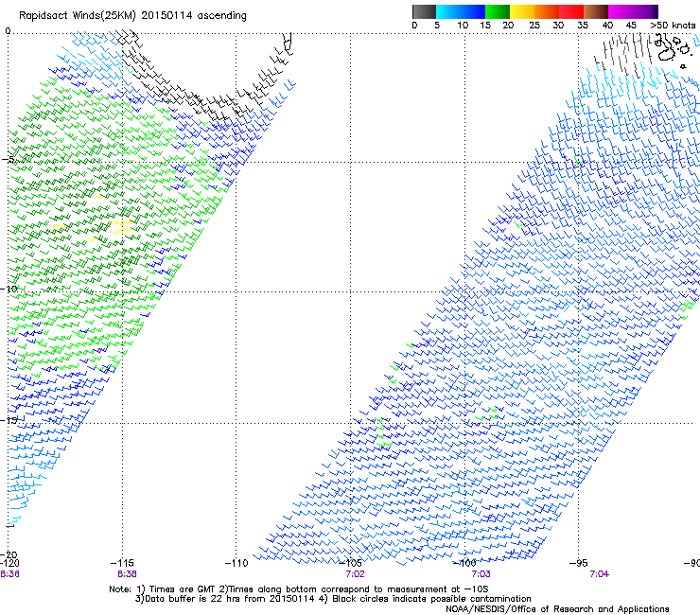Select the red 30–35 knots legend segment
Image resolution: width=700 pixels, height=615 pixels.
[571, 11]
